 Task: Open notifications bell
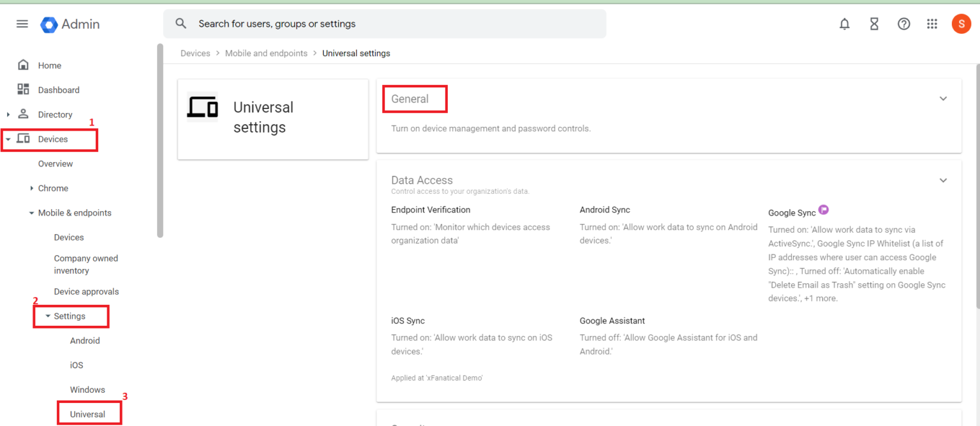tap(844, 24)
